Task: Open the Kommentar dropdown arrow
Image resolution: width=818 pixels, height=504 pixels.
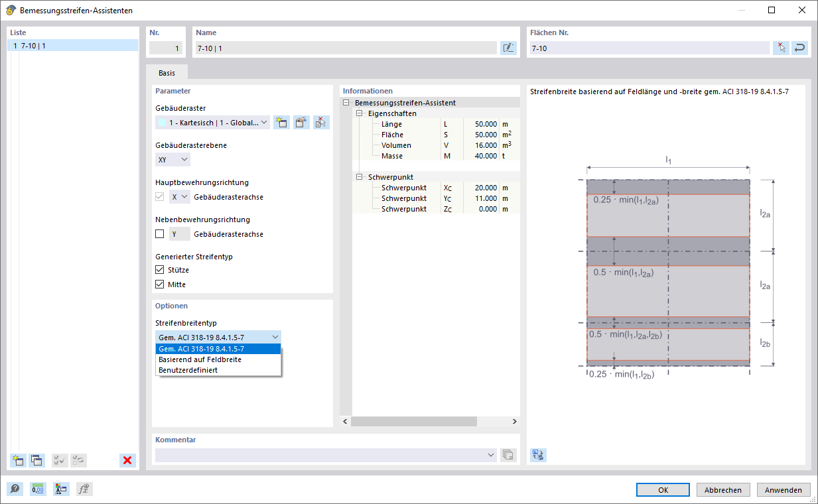Action: pyautogui.click(x=491, y=455)
